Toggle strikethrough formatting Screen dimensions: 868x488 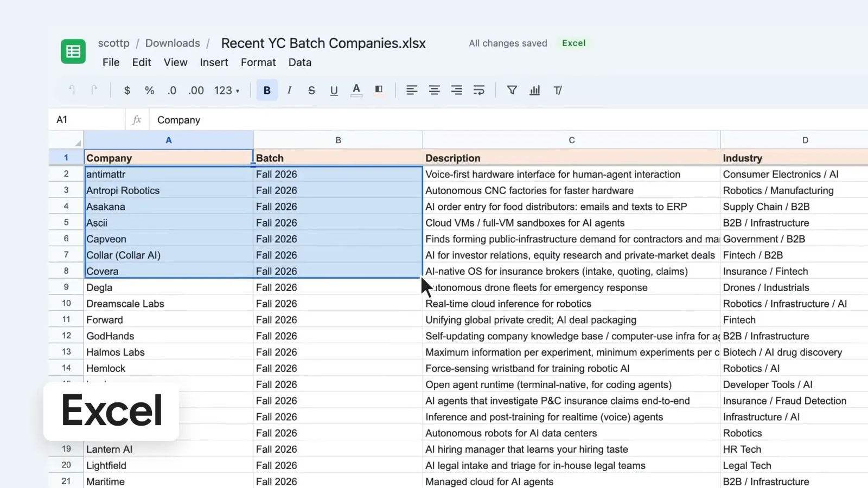pos(311,91)
